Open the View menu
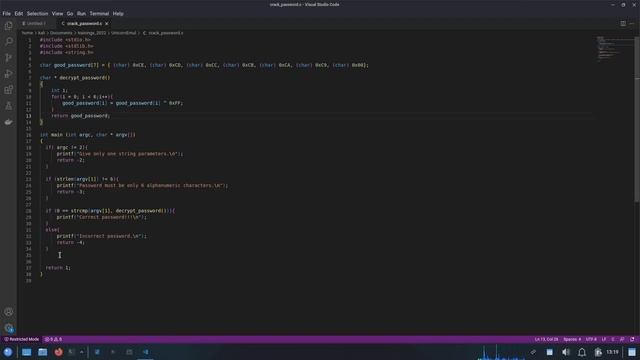 pyautogui.click(x=57, y=13)
